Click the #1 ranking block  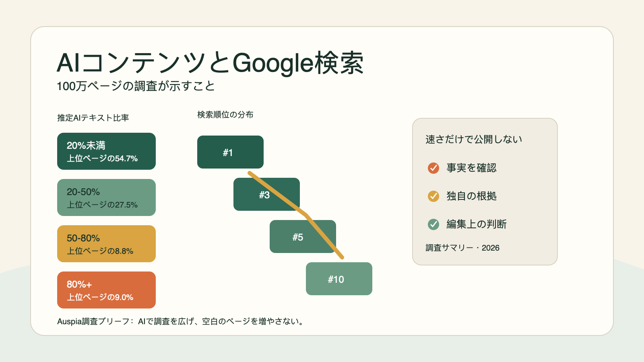point(230,152)
